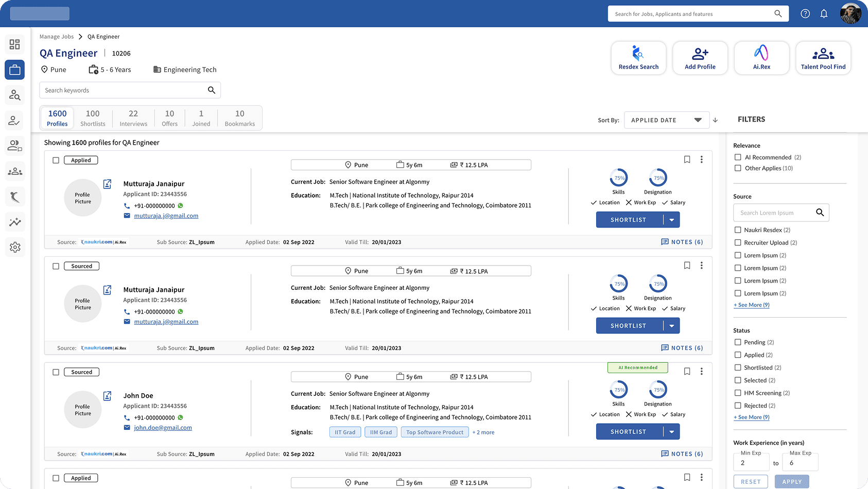Viewport: 868px width, 489px height.
Task: Open Talent Pool Find
Action: coord(823,58)
